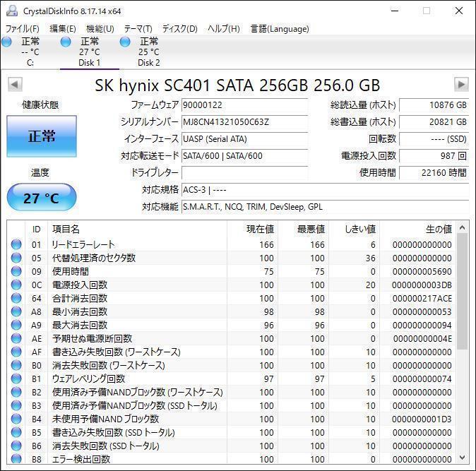Screen dimensions: 476x471
Task: Click the interface field UASP (Serial ATA)
Action: tap(244, 139)
